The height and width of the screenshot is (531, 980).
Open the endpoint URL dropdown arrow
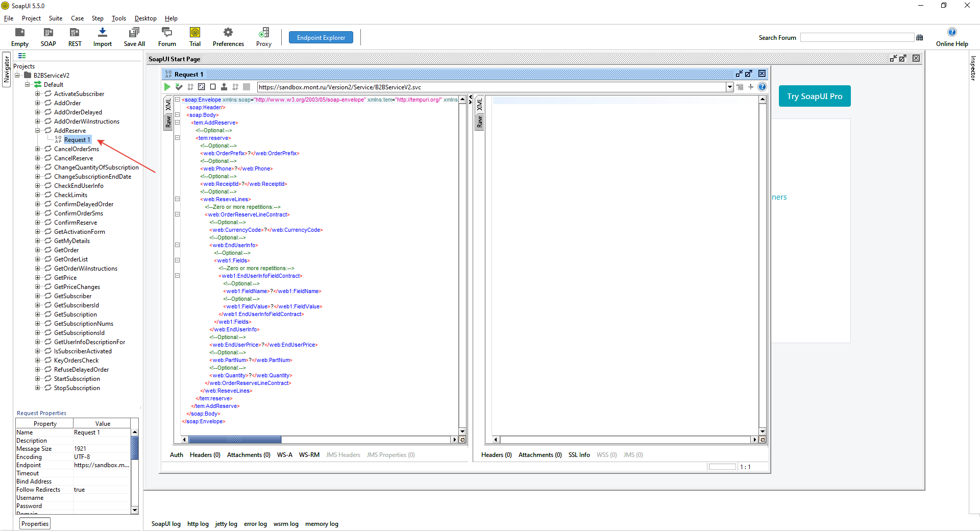730,87
